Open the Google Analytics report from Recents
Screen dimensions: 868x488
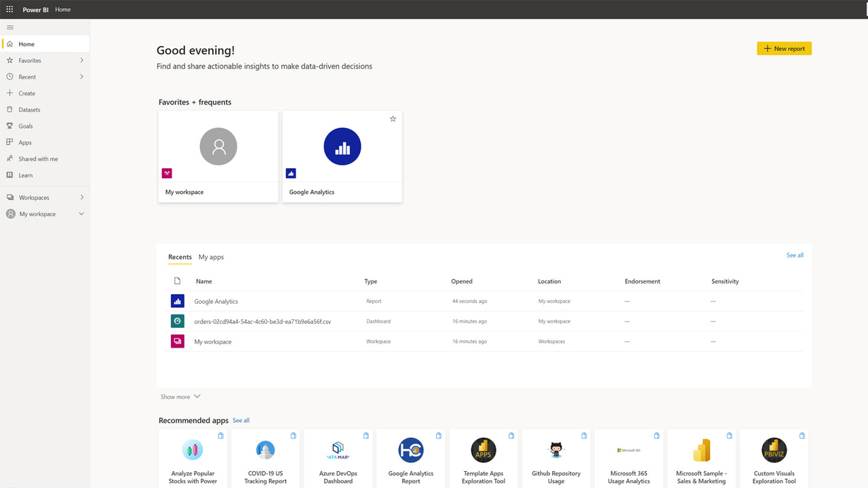pyautogui.click(x=214, y=300)
